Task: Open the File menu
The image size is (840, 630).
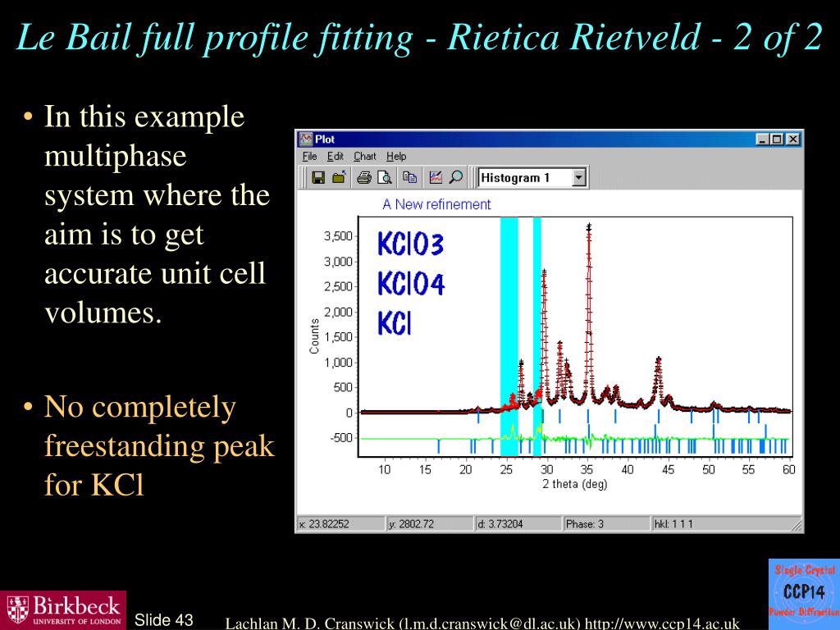Action: coord(309,157)
